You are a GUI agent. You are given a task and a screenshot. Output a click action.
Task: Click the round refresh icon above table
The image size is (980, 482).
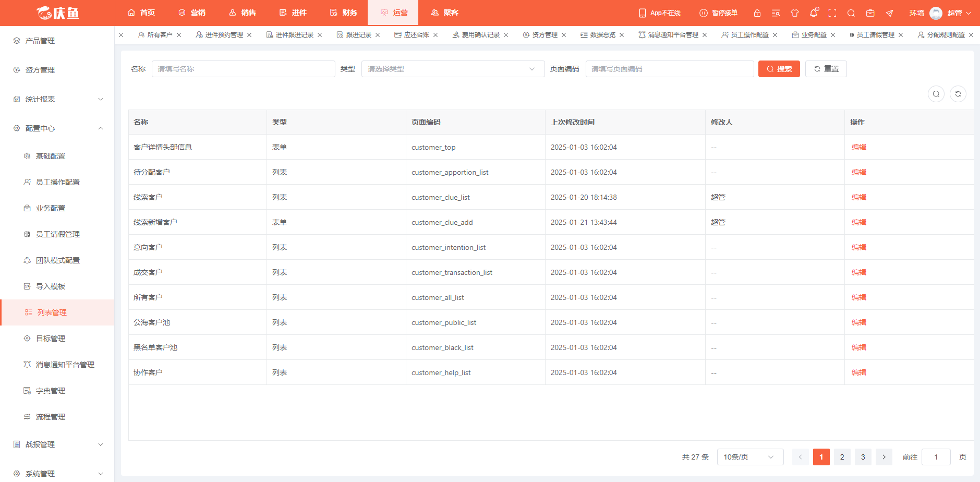[958, 94]
